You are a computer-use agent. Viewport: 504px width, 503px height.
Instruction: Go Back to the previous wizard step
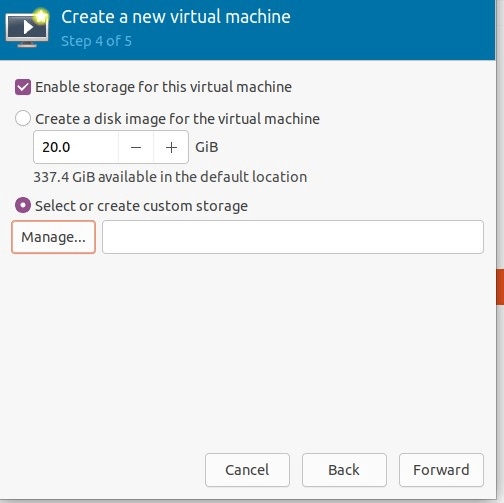[344, 470]
